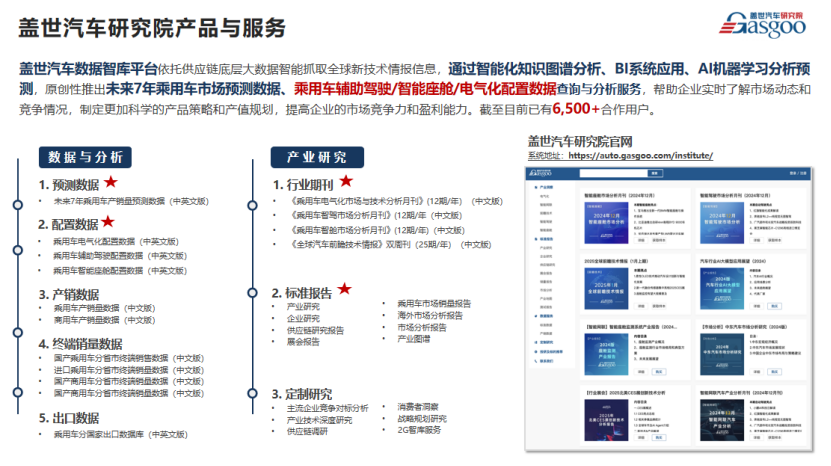Click the 1. 行业期刊 heading
This screenshot has height=466, width=831.
tap(303, 184)
